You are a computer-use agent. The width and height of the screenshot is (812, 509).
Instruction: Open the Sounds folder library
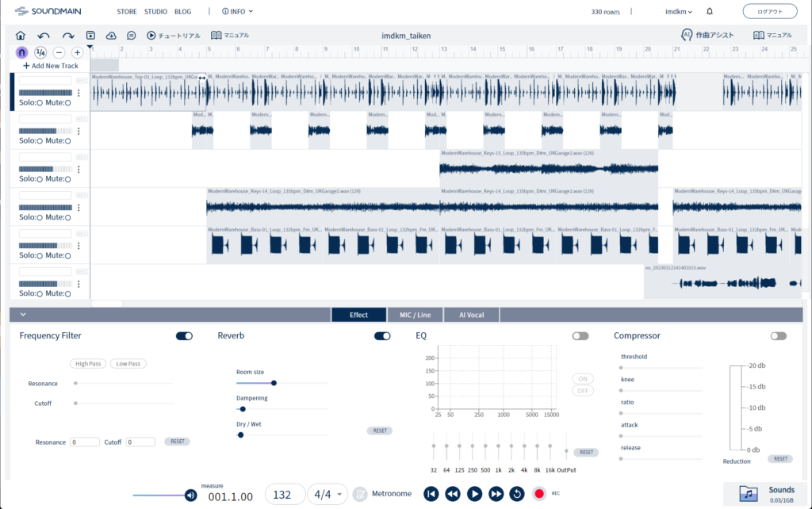pyautogui.click(x=768, y=494)
